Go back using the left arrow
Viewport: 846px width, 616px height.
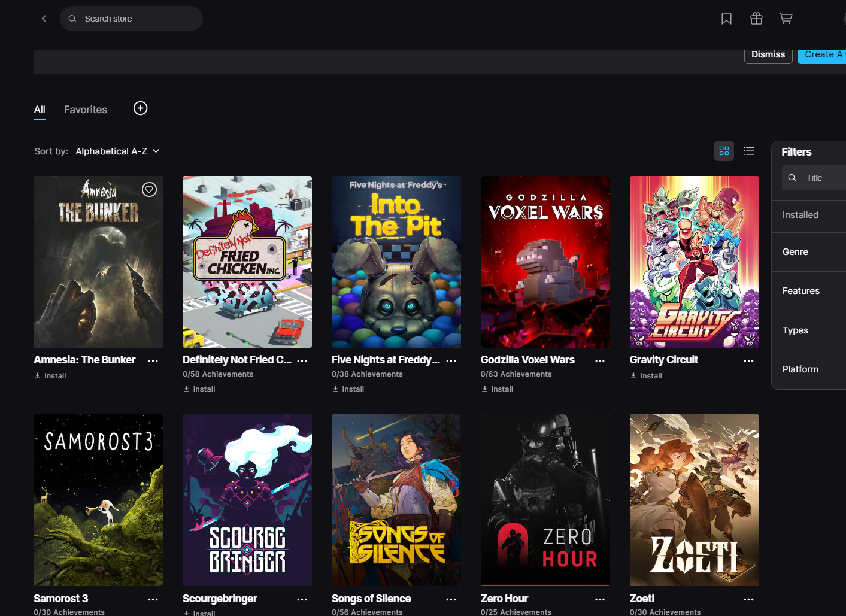(x=44, y=19)
